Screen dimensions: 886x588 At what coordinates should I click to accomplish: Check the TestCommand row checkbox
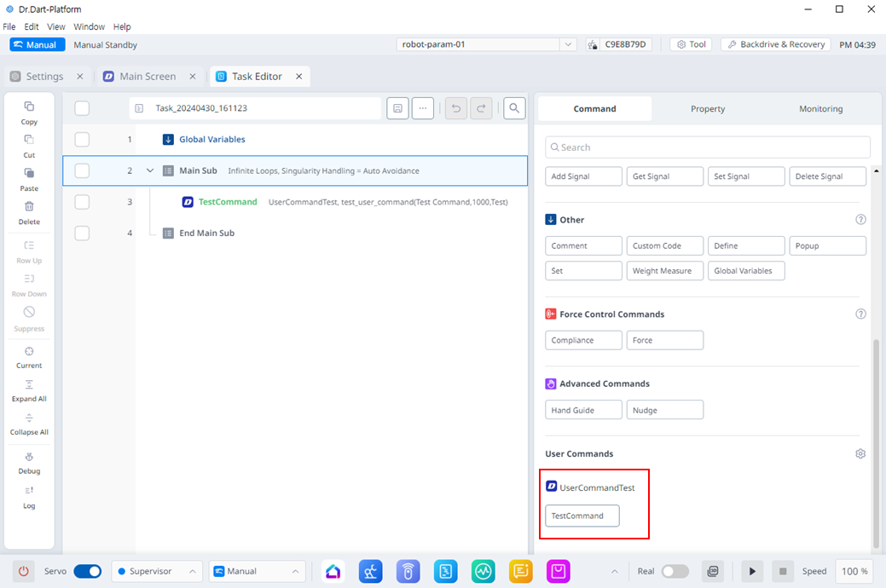(82, 202)
